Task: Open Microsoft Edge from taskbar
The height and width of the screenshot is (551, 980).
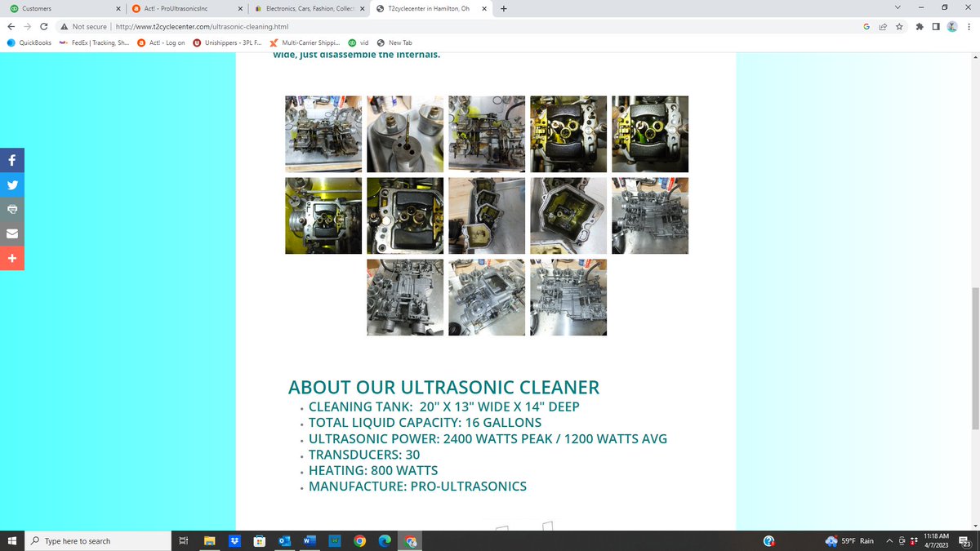Action: [x=385, y=540]
